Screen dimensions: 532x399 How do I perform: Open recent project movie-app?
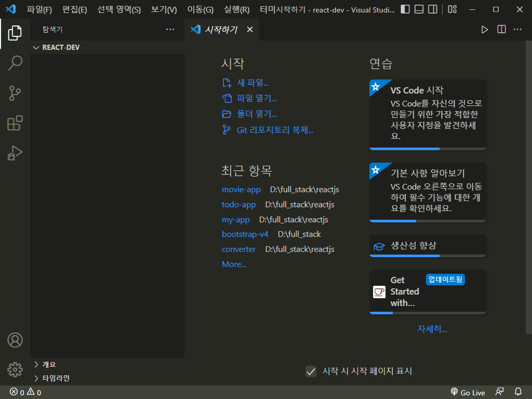coord(241,190)
